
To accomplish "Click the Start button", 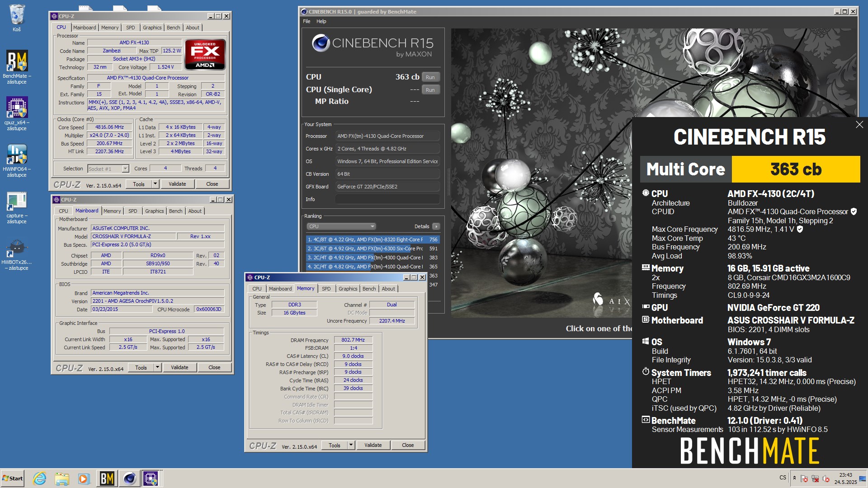I will point(12,478).
